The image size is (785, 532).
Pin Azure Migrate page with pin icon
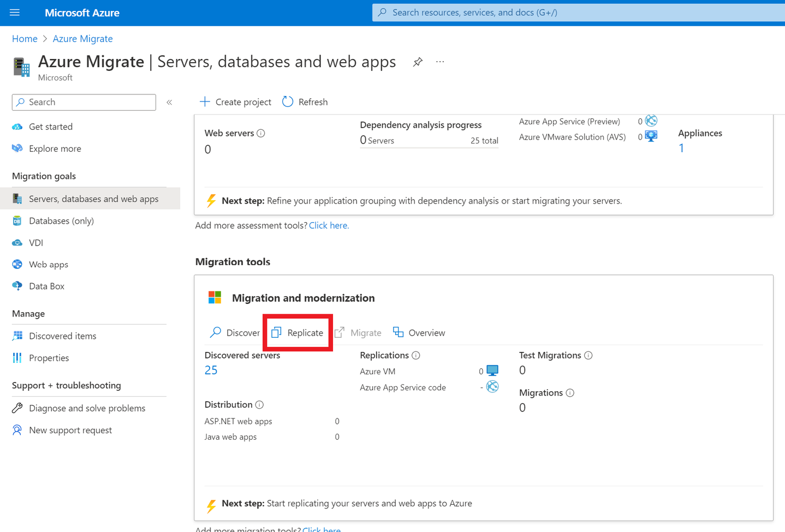pyautogui.click(x=418, y=62)
